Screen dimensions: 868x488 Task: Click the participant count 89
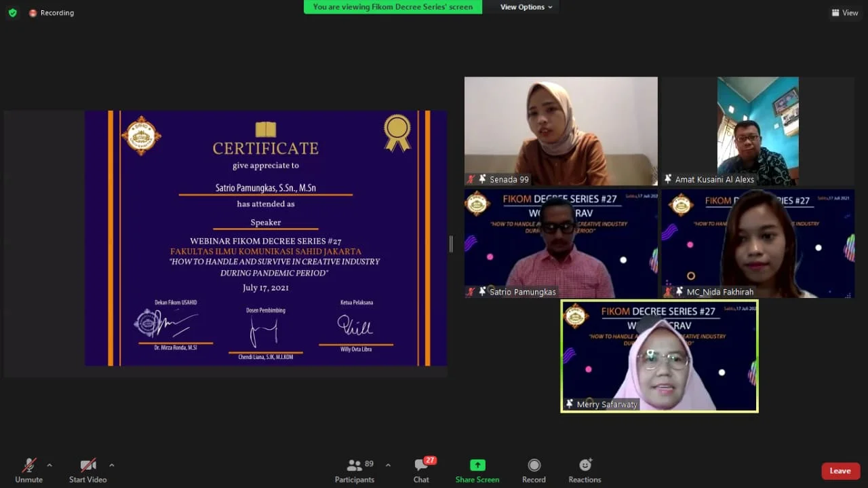369,464
